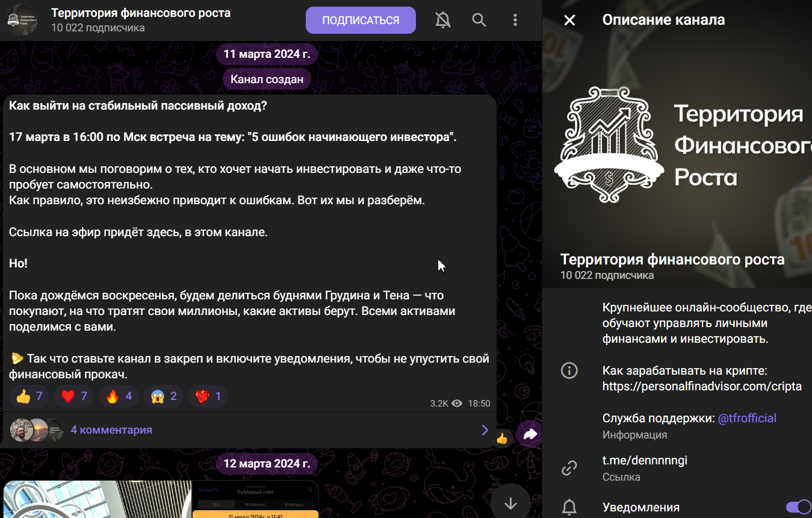Screen dimensions: 812x518
Task: Close the channel description panel
Action: (x=569, y=20)
